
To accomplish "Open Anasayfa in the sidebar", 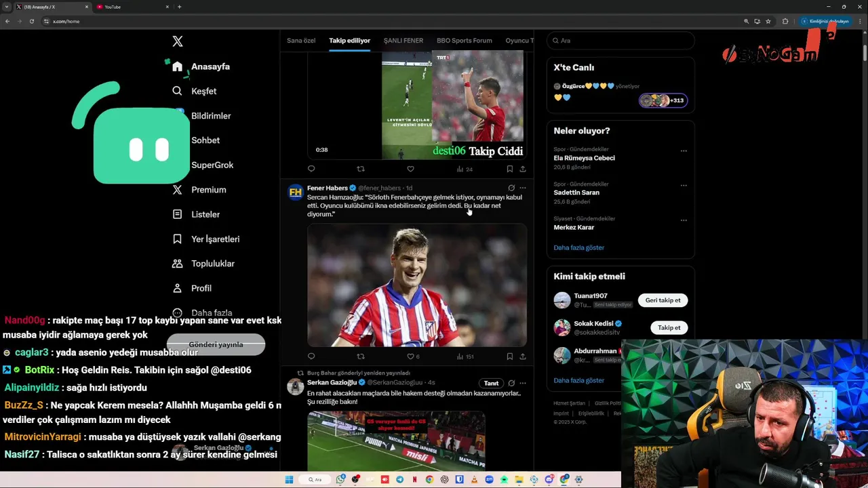I will coord(201,66).
